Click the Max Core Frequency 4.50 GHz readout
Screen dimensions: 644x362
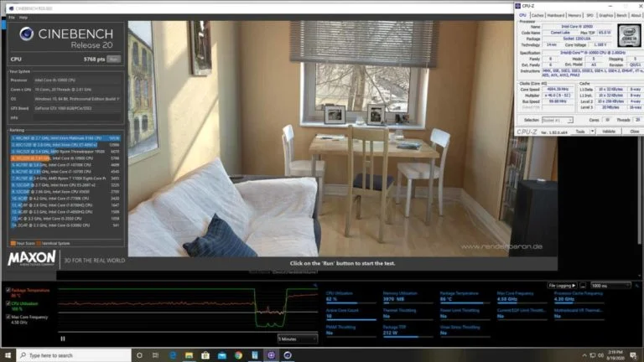pos(522,297)
